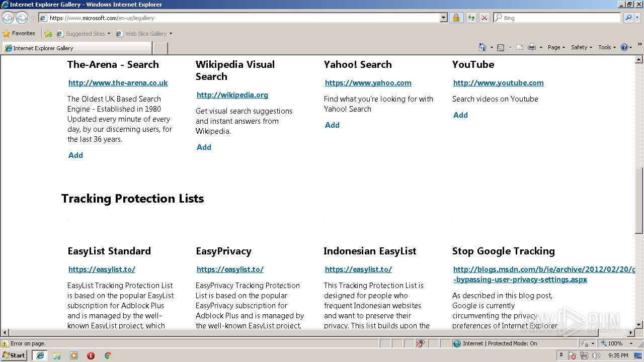This screenshot has height=362, width=644.
Task: Expand the address bar URL dropdown
Action: (443, 18)
